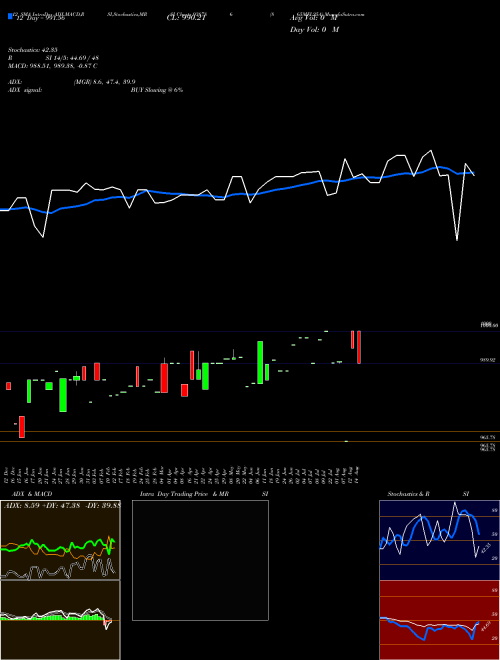Click the 'BUY Slowing @ 6%' signal text

pos(157,90)
